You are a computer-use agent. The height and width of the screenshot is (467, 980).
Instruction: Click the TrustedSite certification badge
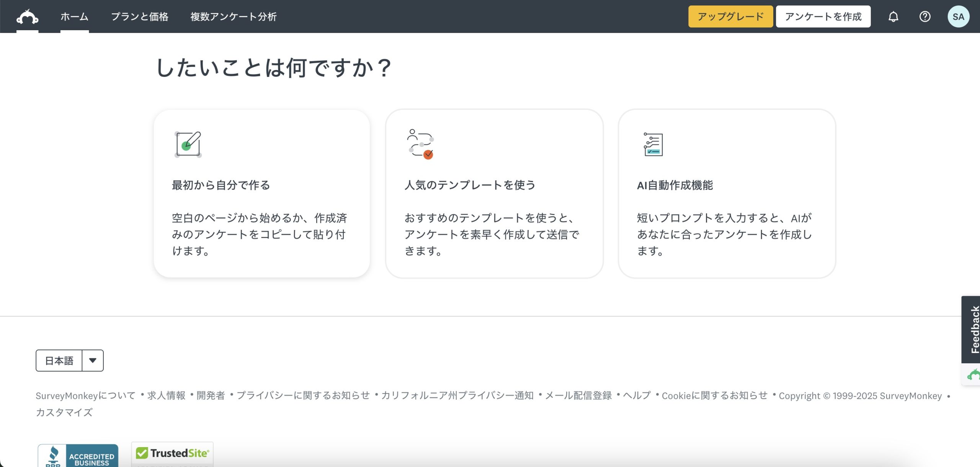click(x=172, y=455)
